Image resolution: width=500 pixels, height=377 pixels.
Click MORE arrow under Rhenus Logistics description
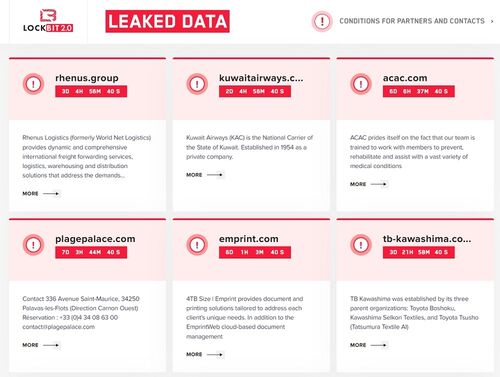[41, 193]
